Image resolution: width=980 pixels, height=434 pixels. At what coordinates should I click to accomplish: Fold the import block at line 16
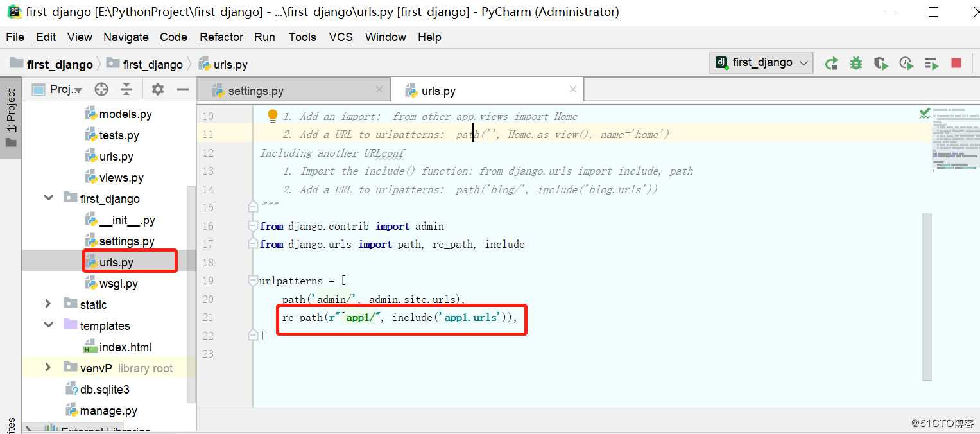(253, 226)
